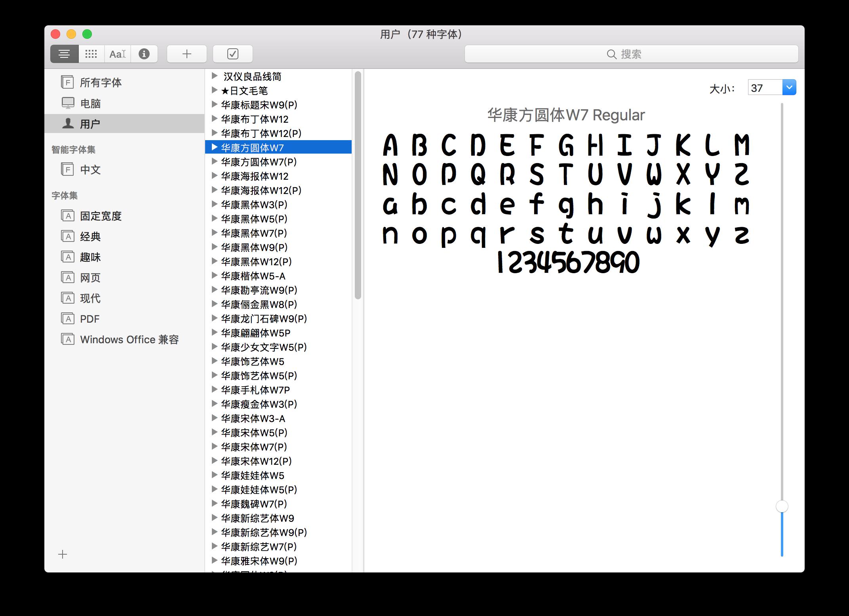
Task: Click the 中文 smart collection icon
Action: 68,169
